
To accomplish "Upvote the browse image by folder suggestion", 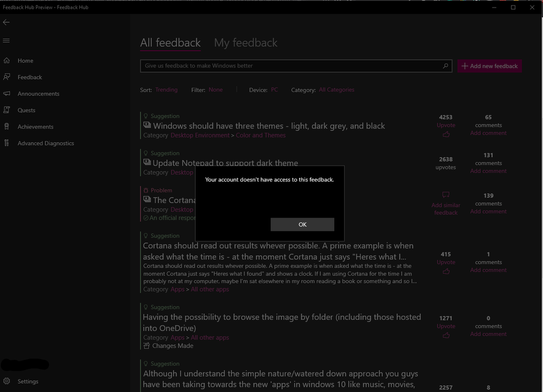I will (x=446, y=326).
